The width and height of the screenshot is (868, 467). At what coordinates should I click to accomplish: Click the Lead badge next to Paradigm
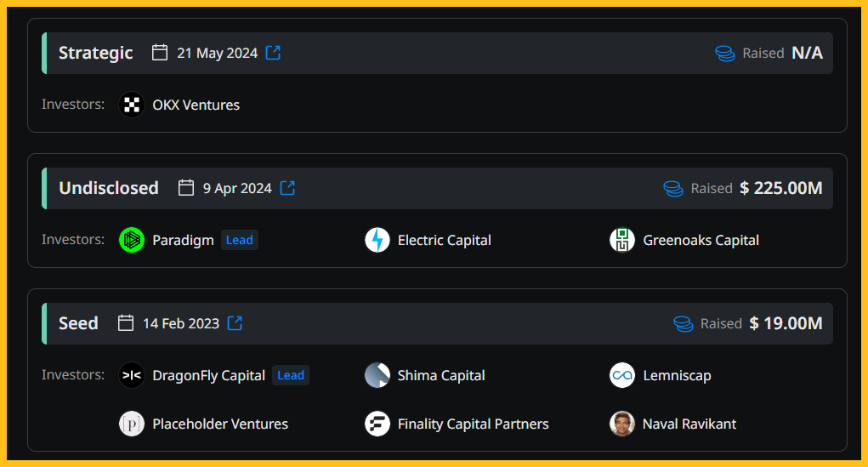pos(240,240)
